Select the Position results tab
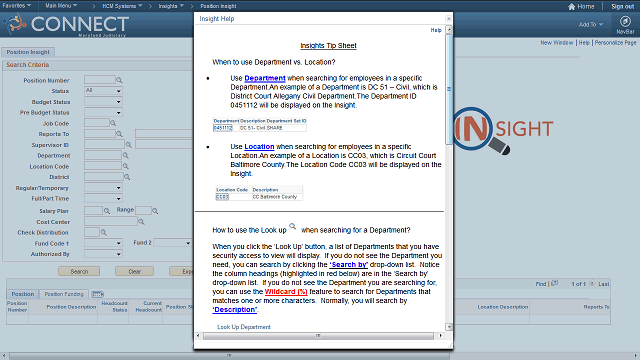 tap(22, 294)
